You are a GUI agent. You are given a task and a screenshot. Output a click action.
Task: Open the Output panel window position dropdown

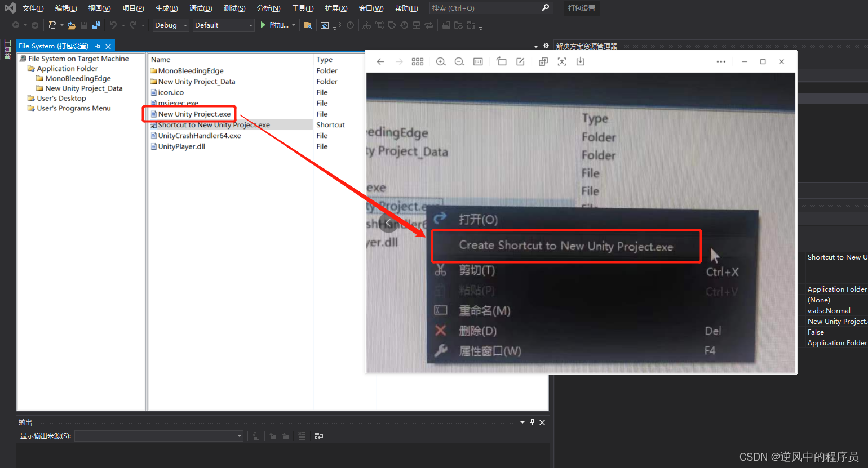click(522, 422)
